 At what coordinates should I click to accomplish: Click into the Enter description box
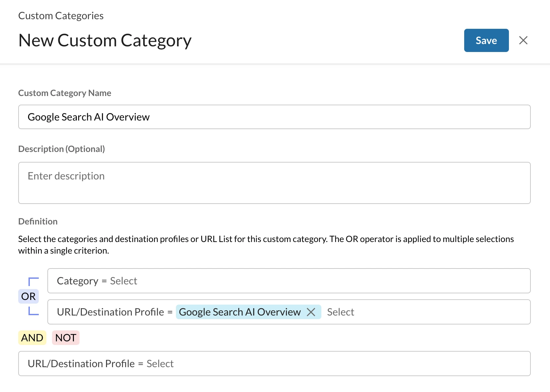pos(274,183)
